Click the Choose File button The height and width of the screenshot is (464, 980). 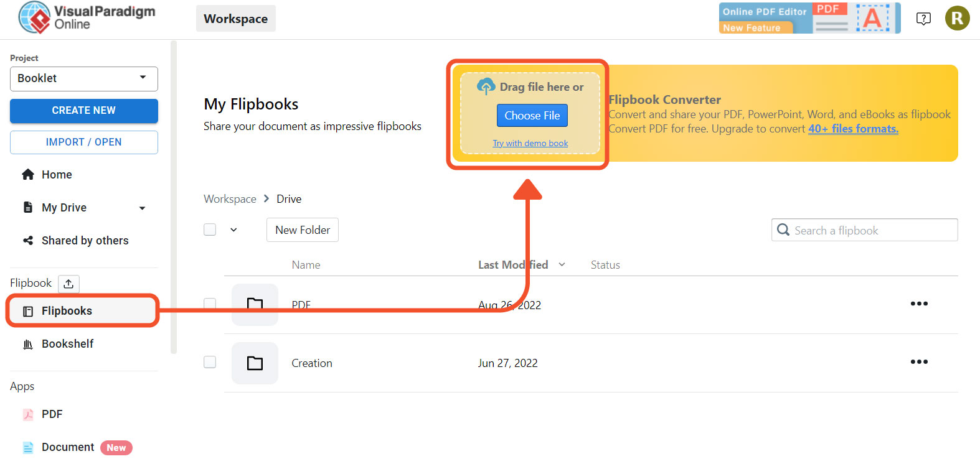coord(532,116)
